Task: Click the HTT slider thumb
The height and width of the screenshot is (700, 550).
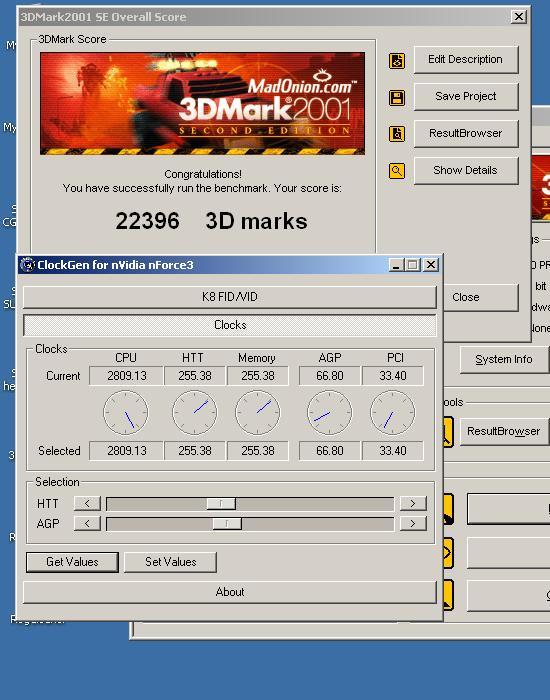Action: point(221,504)
